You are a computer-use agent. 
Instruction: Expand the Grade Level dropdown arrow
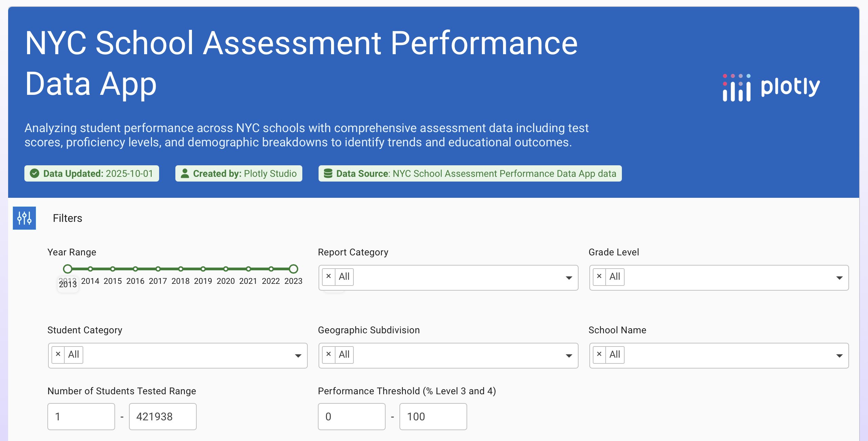click(x=839, y=278)
